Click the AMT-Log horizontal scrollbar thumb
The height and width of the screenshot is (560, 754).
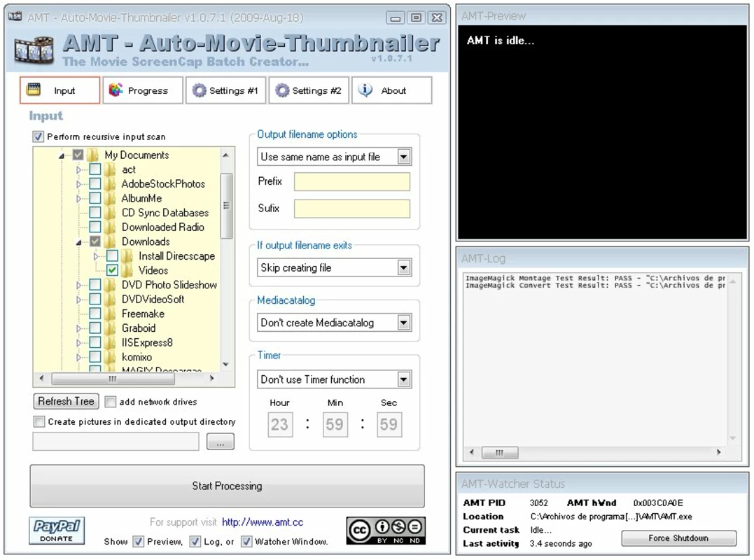point(500,452)
